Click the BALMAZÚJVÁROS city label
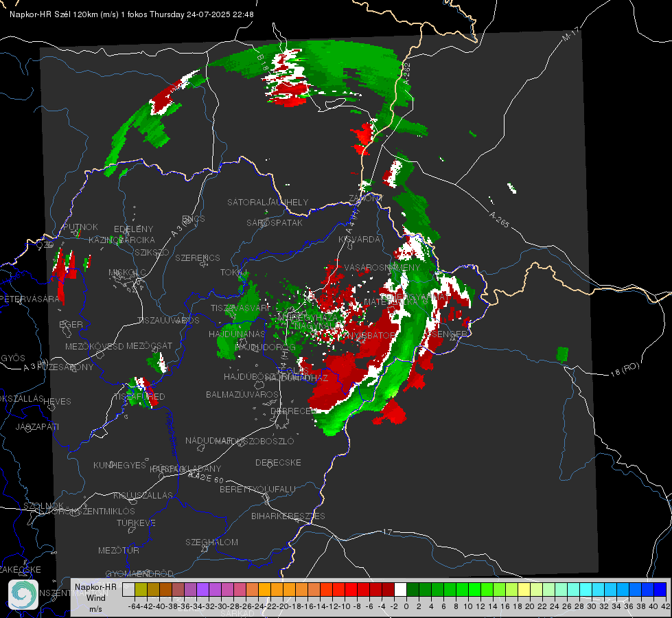 [242, 394]
